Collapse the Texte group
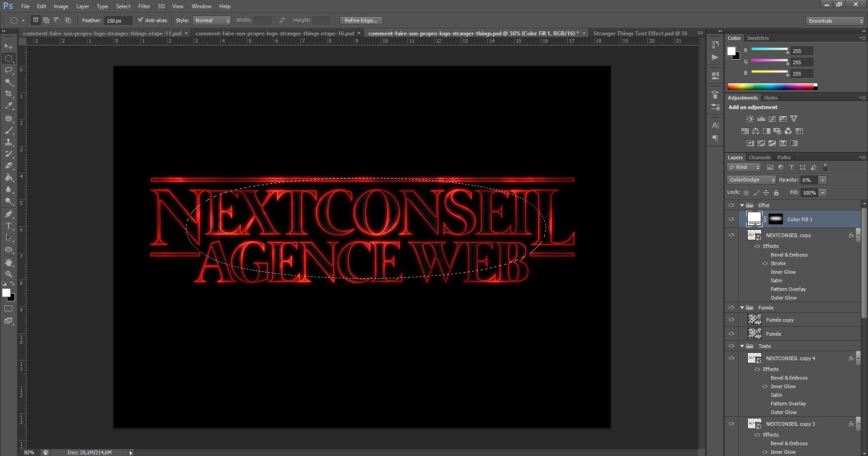This screenshot has height=456, width=868. (x=742, y=346)
